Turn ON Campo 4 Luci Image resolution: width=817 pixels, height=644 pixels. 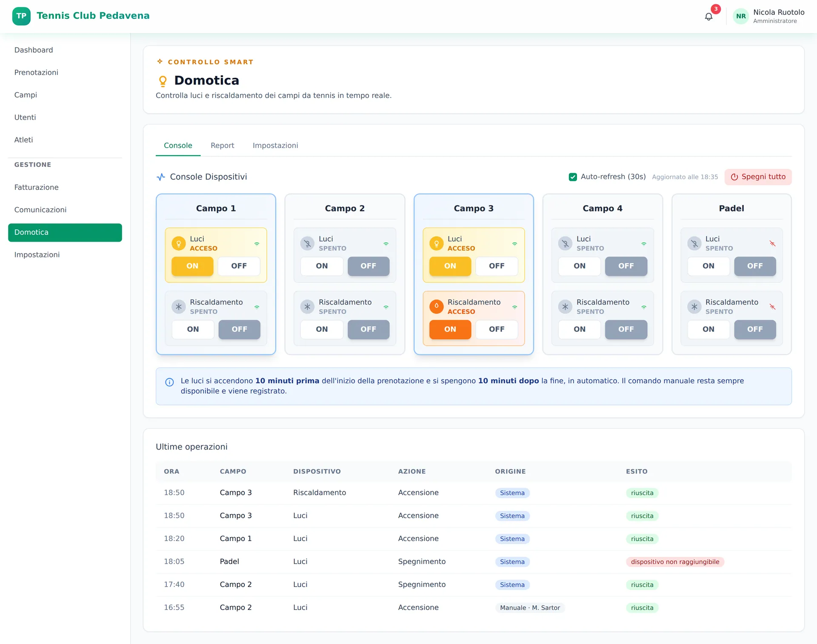pyautogui.click(x=580, y=266)
